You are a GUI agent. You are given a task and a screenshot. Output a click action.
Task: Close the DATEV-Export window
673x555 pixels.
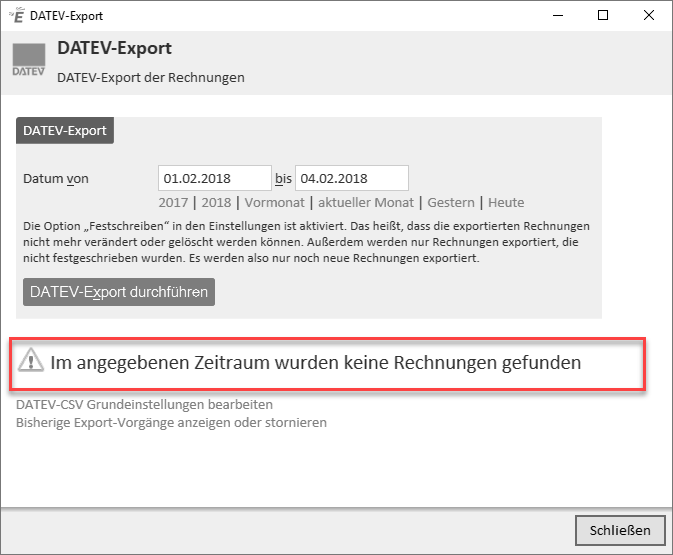[x=649, y=15]
